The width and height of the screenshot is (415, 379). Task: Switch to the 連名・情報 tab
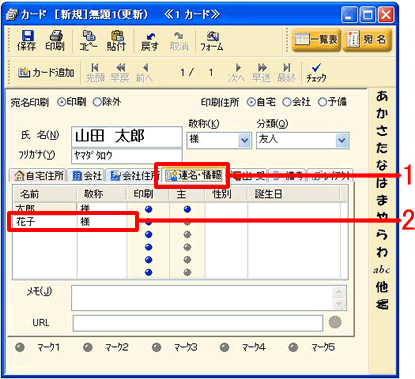tap(194, 175)
